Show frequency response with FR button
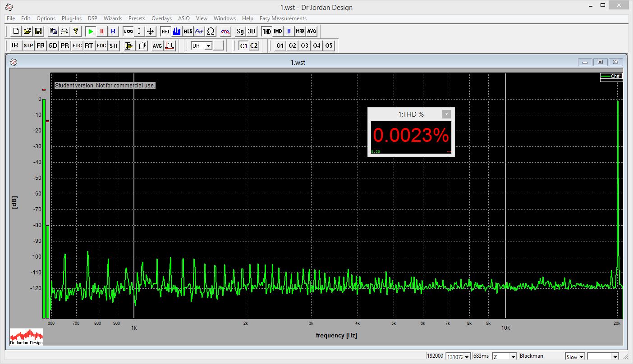 point(41,45)
